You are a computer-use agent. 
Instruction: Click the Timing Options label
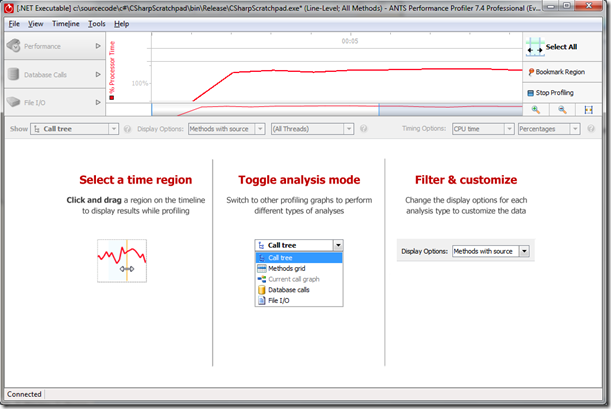click(x=424, y=129)
